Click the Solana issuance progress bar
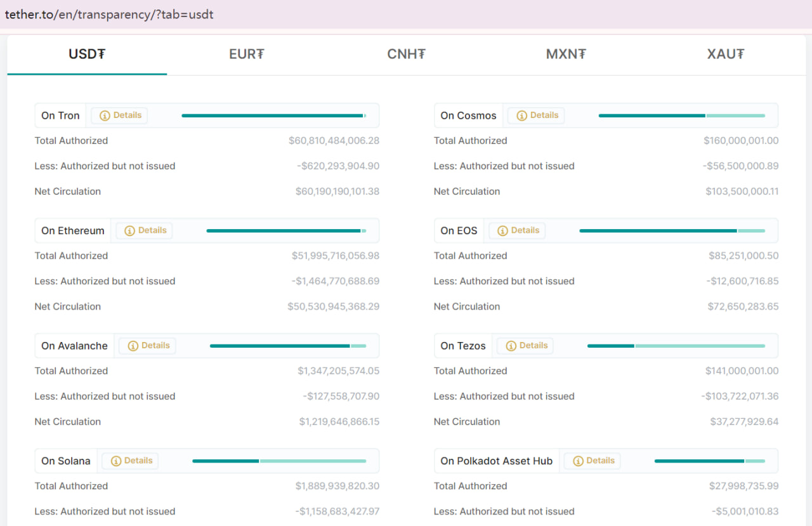 [279, 461]
